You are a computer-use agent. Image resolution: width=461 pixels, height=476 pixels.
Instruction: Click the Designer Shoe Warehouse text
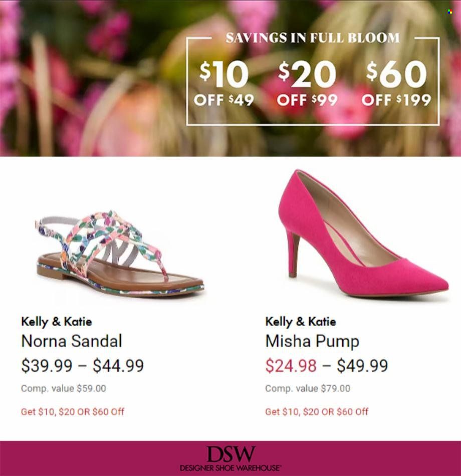click(x=231, y=467)
